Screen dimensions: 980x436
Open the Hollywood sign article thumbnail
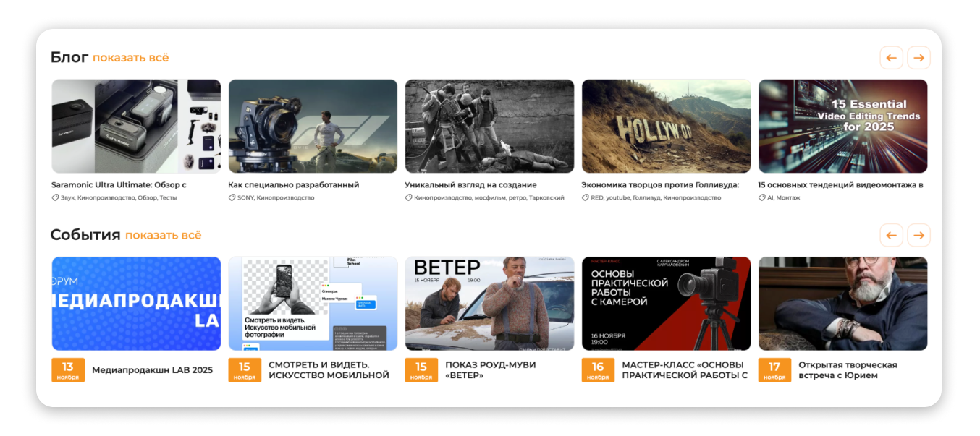[666, 126]
